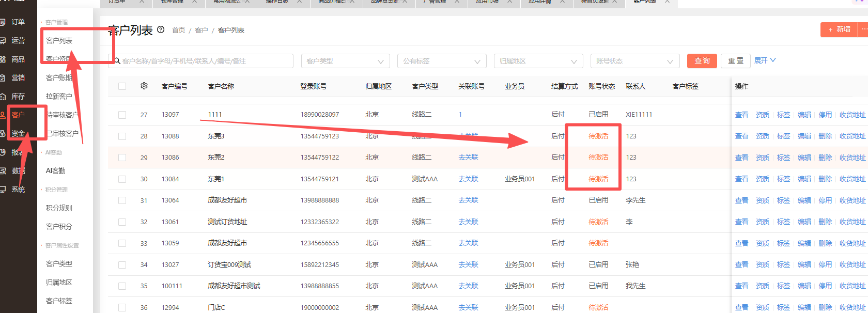The width and height of the screenshot is (868, 313).
Task: Click the 已启用 status in row 订货宝009测试
Action: (598, 264)
